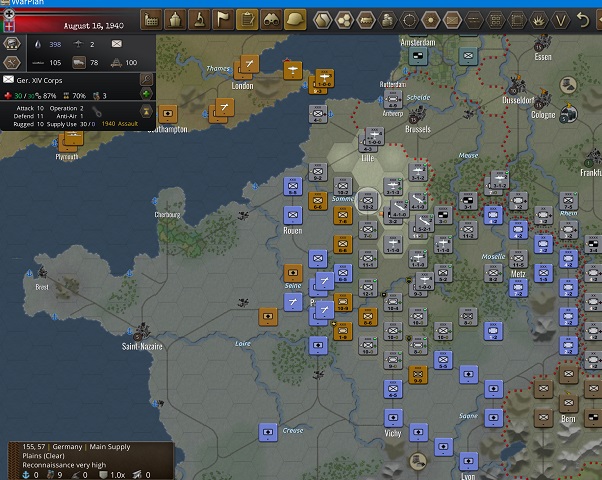Click the railway icon showing 100
This screenshot has width=602, height=480.
pos(116,63)
